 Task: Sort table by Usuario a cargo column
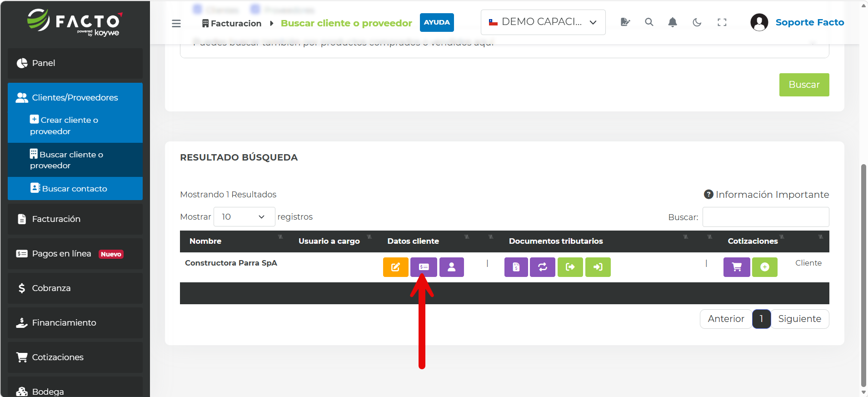click(334, 241)
